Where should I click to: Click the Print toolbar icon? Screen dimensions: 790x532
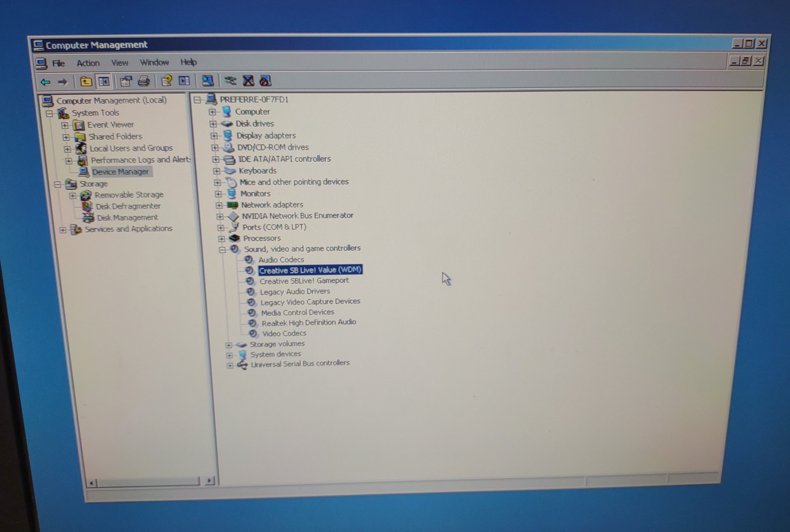144,81
